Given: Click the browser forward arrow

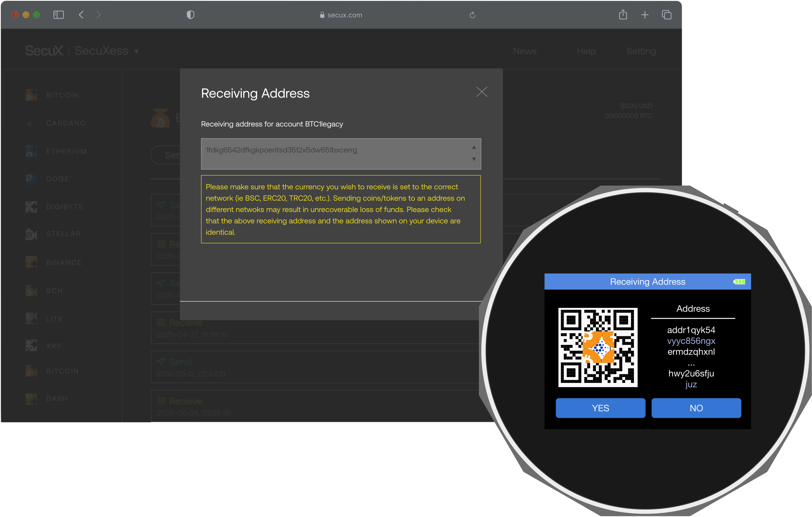Looking at the screenshot, I should pyautogui.click(x=98, y=15).
